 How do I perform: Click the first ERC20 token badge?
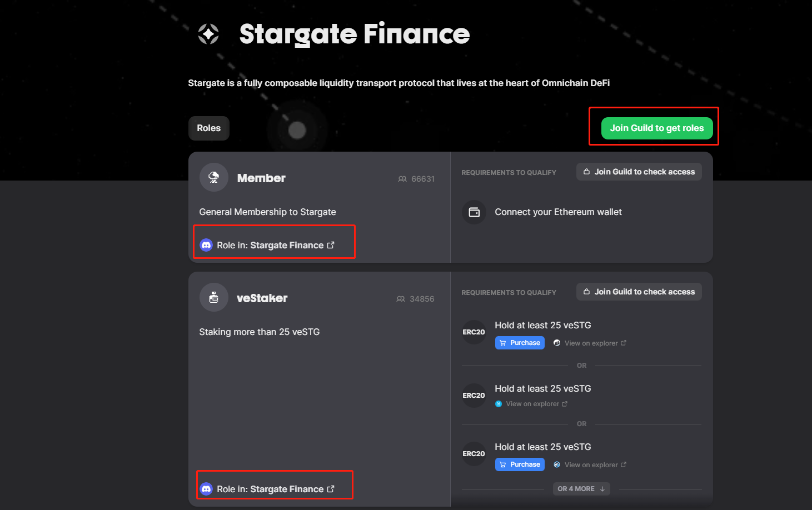(x=474, y=332)
